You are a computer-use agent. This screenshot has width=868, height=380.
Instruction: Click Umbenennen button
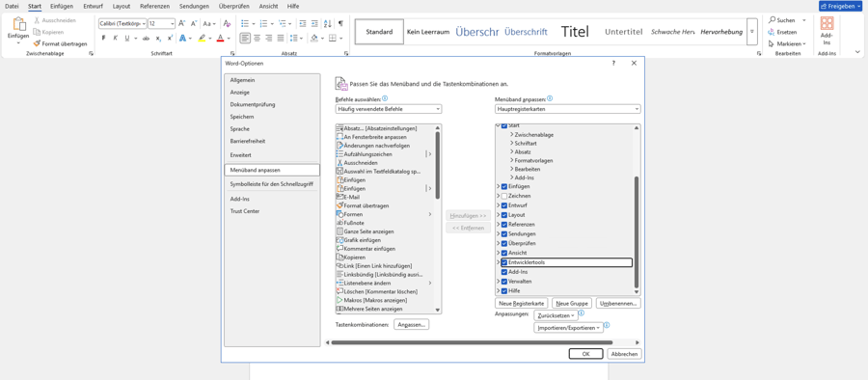click(x=619, y=304)
